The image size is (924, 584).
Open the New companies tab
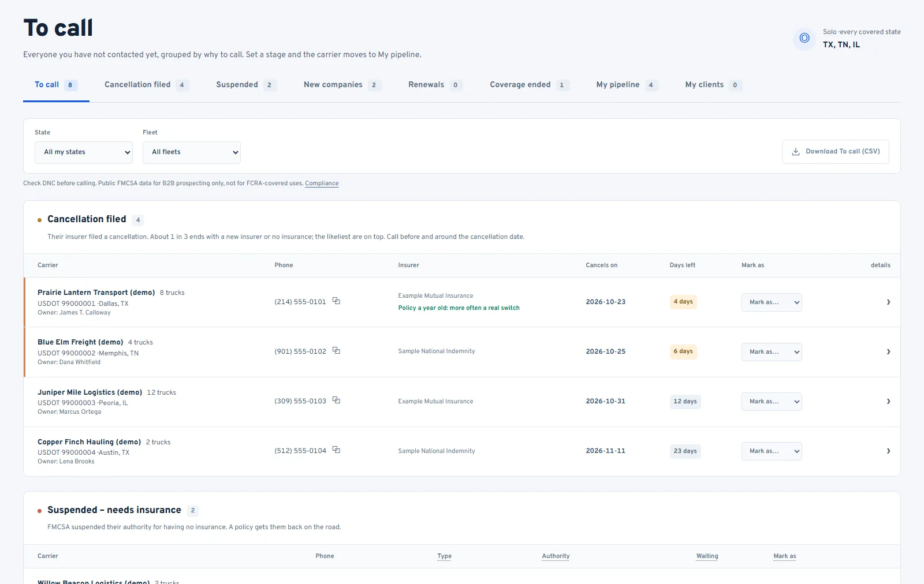coord(342,85)
